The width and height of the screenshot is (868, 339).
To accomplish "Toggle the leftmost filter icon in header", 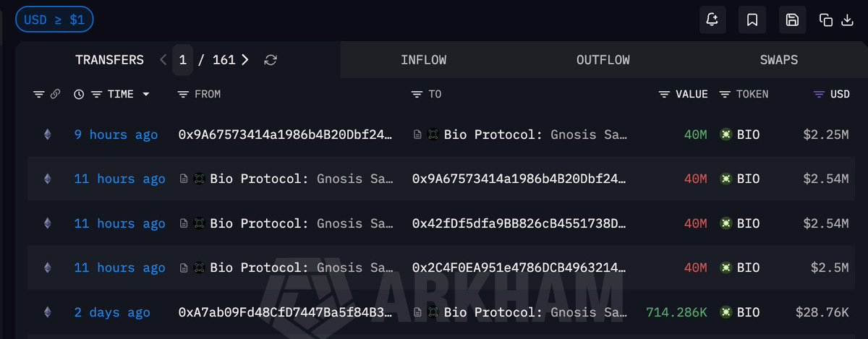I will (x=39, y=94).
